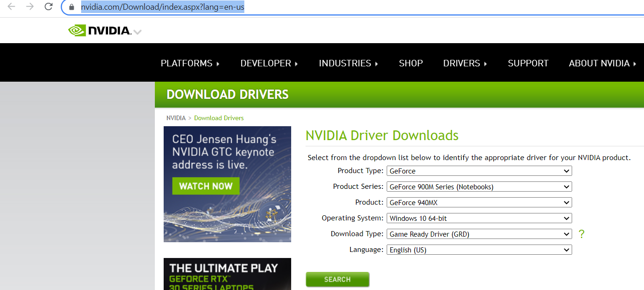The height and width of the screenshot is (290, 644).
Task: Click the address bar URL
Action: (162, 7)
